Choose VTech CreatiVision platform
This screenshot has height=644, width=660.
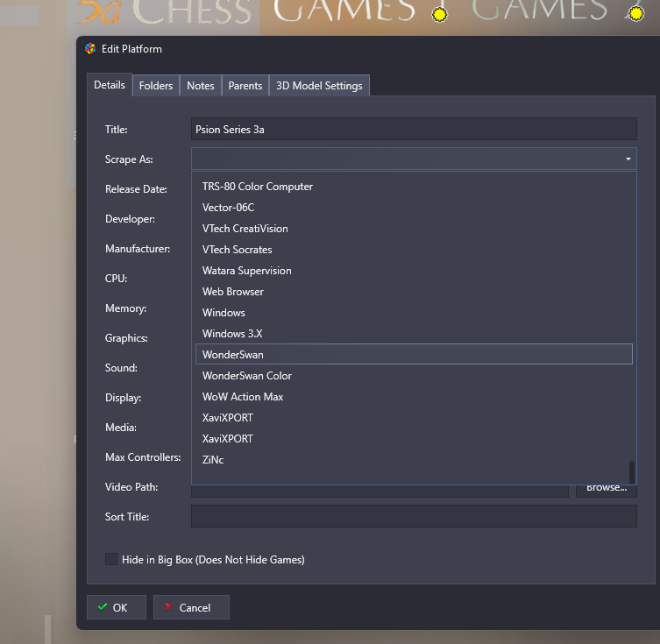click(414, 229)
